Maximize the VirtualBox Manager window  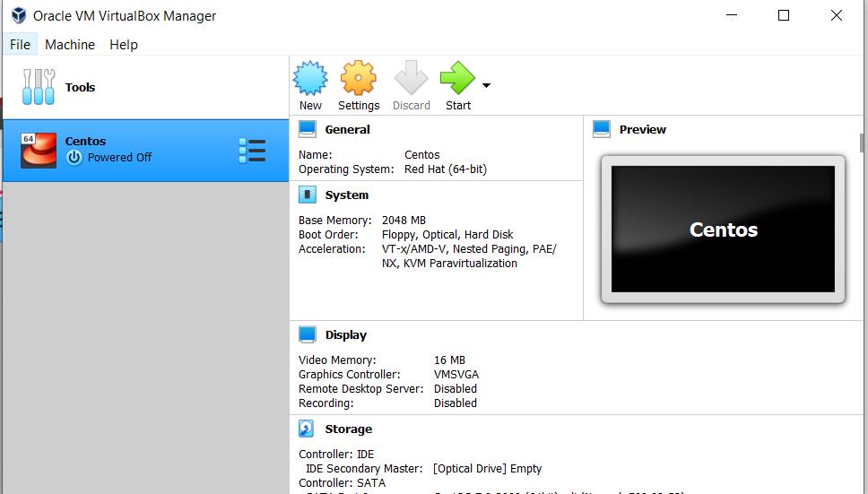coord(784,15)
